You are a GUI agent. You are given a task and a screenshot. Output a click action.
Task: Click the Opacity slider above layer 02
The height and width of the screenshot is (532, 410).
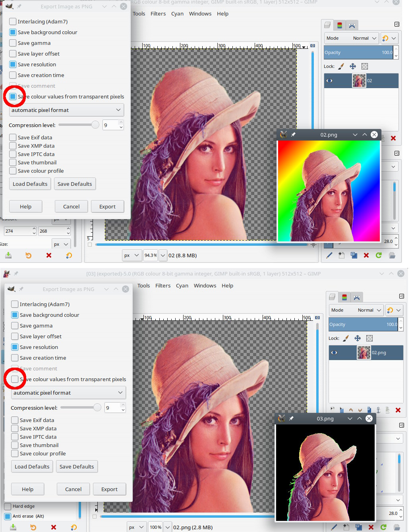point(359,52)
